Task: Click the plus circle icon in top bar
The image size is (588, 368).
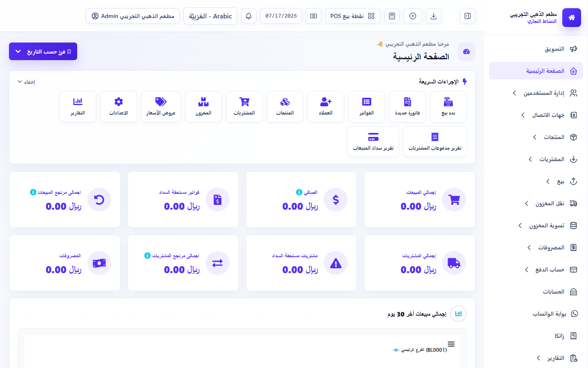Action: pos(413,16)
